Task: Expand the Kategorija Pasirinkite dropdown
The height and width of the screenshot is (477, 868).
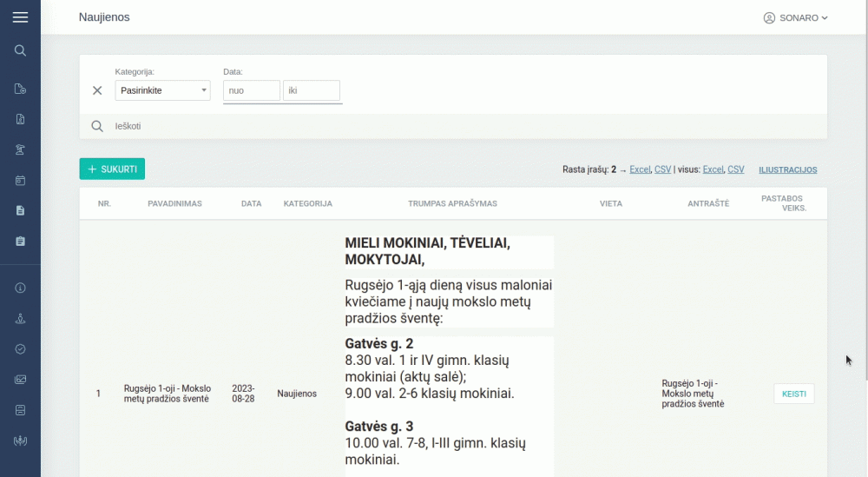Action: pyautogui.click(x=162, y=90)
